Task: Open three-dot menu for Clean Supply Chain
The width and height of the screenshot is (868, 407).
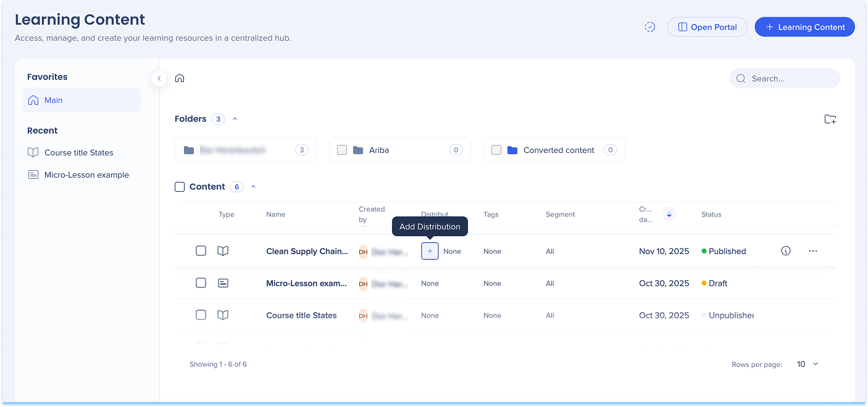Action: click(x=812, y=251)
